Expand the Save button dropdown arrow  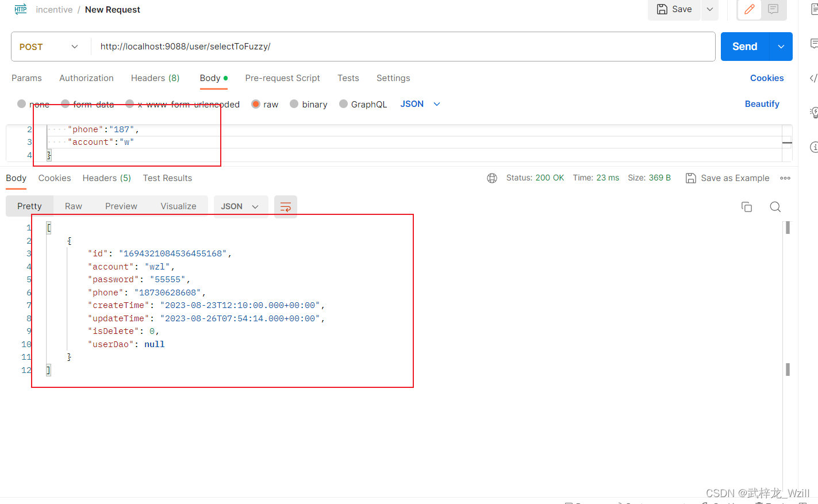710,9
